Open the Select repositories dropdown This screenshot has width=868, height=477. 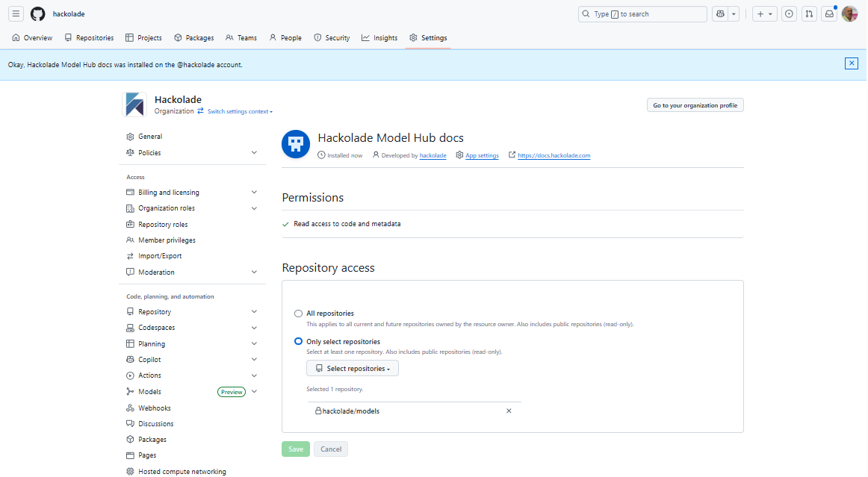[x=352, y=368]
